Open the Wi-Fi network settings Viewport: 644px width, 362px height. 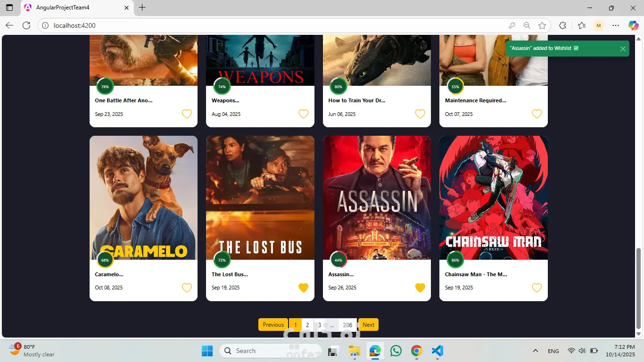[x=571, y=351]
